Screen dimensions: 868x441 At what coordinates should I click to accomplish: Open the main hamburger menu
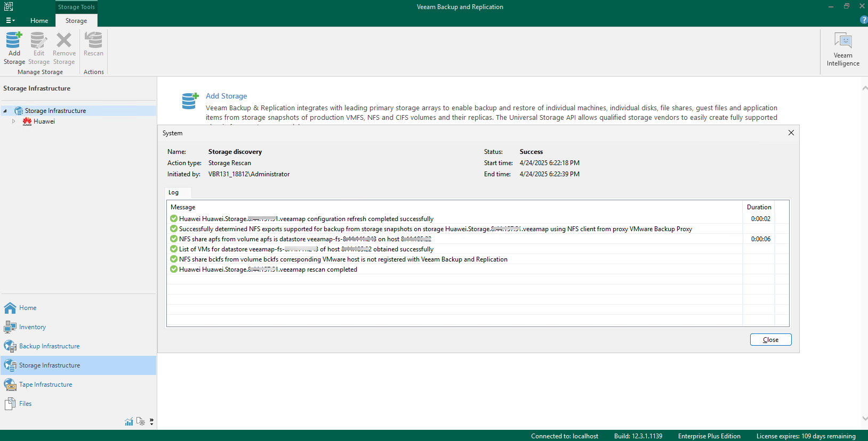pyautogui.click(x=10, y=20)
